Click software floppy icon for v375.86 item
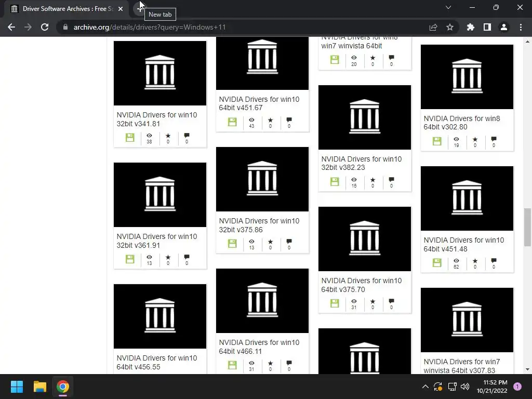Image resolution: width=532 pixels, height=399 pixels. (232, 243)
